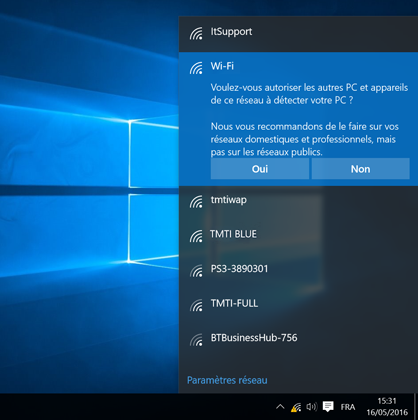Screen dimensions: 418x420
Task: Open the network icon in system tray
Action: [x=296, y=407]
